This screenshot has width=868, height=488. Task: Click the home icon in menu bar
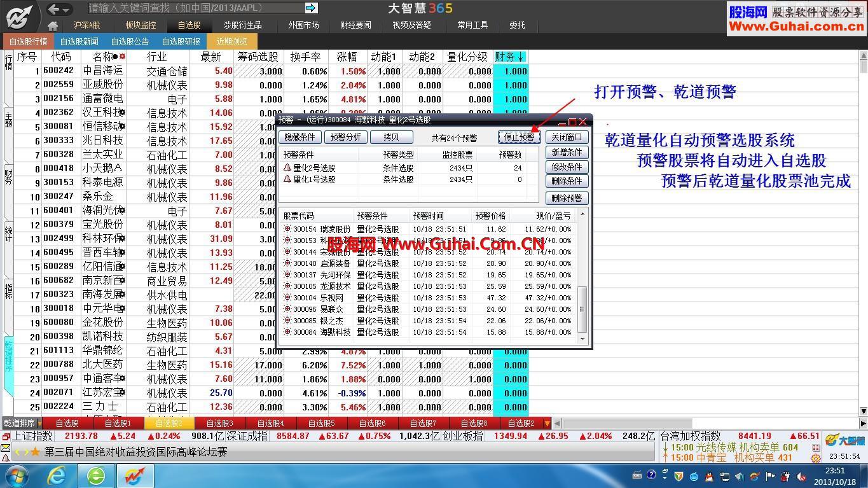[53, 25]
